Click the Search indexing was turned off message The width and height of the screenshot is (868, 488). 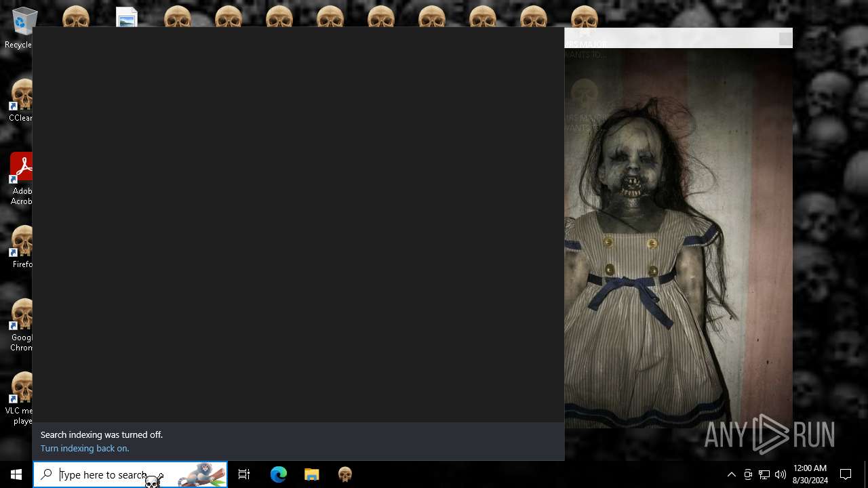(102, 434)
